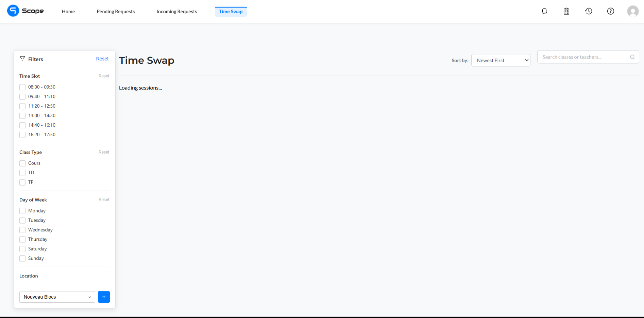Open the Sort by Newest First dropdown

pos(501,60)
